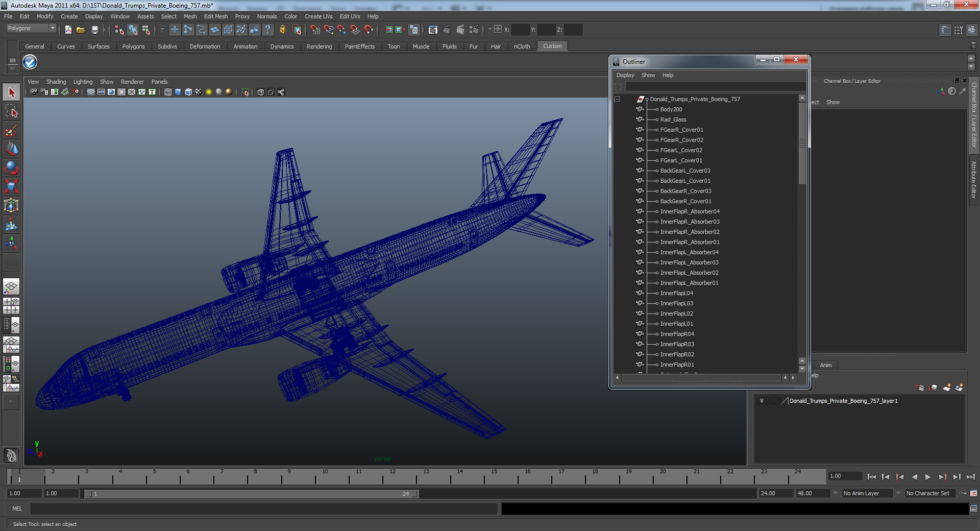Choose the Scale tool cube icon
This screenshot has width=980, height=531.
pos(11,187)
